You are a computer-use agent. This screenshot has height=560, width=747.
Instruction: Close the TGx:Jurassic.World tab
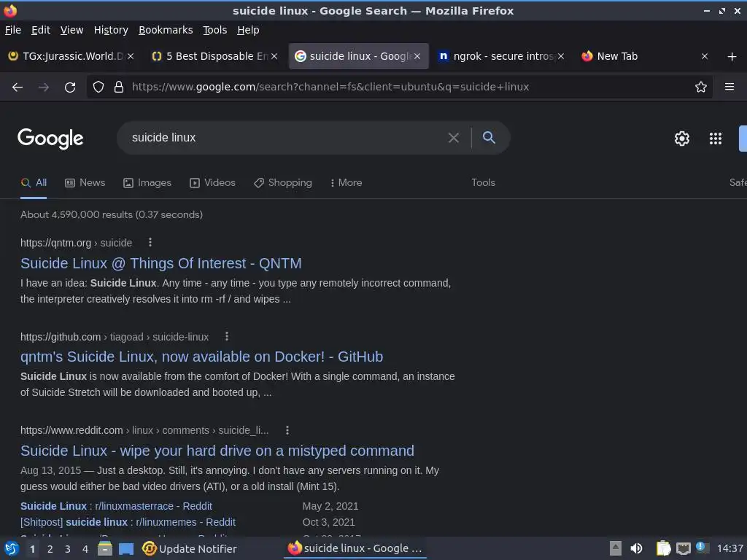[x=131, y=56]
